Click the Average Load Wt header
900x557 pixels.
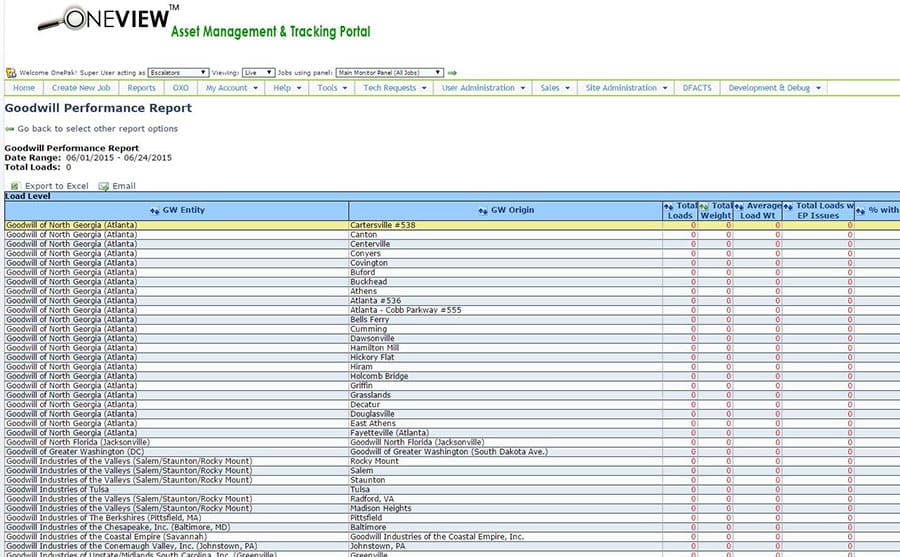click(x=758, y=211)
